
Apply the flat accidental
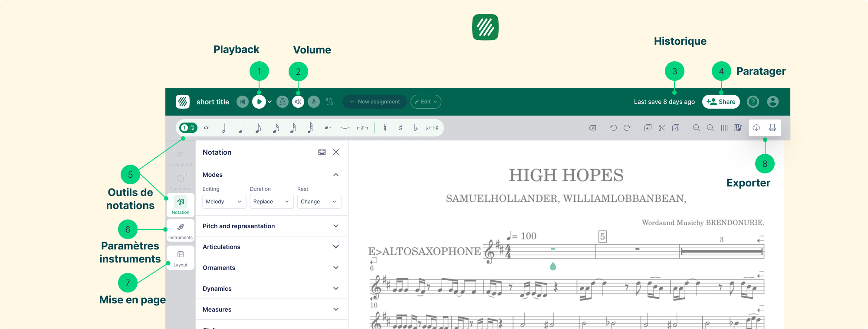(x=416, y=128)
